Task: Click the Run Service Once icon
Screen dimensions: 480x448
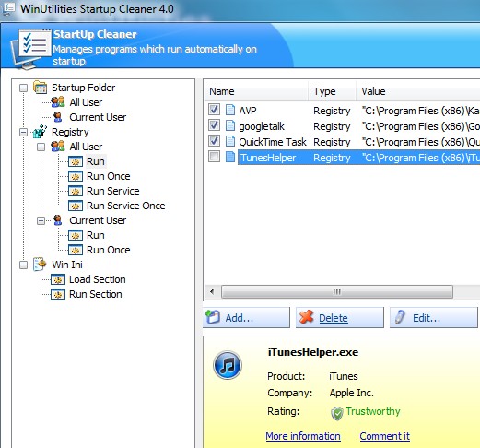Action: point(76,206)
